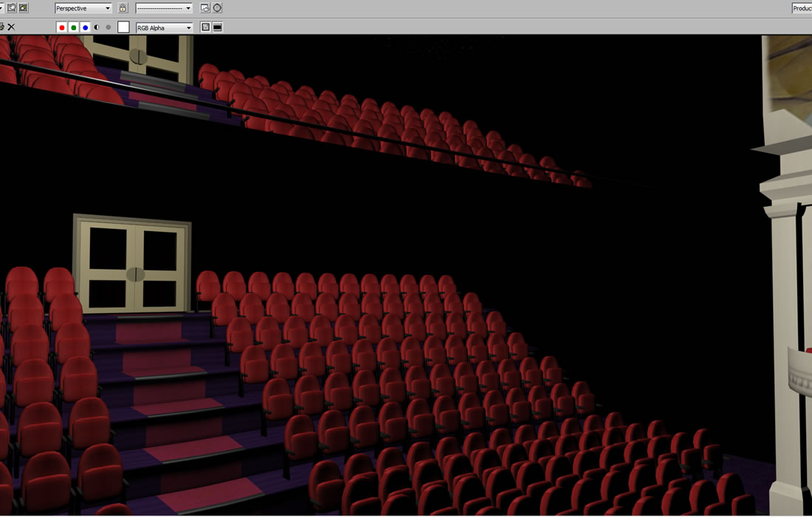Screen dimensions: 812x517
Task: Show the alpha channel half-circle icon
Action: pos(97,27)
